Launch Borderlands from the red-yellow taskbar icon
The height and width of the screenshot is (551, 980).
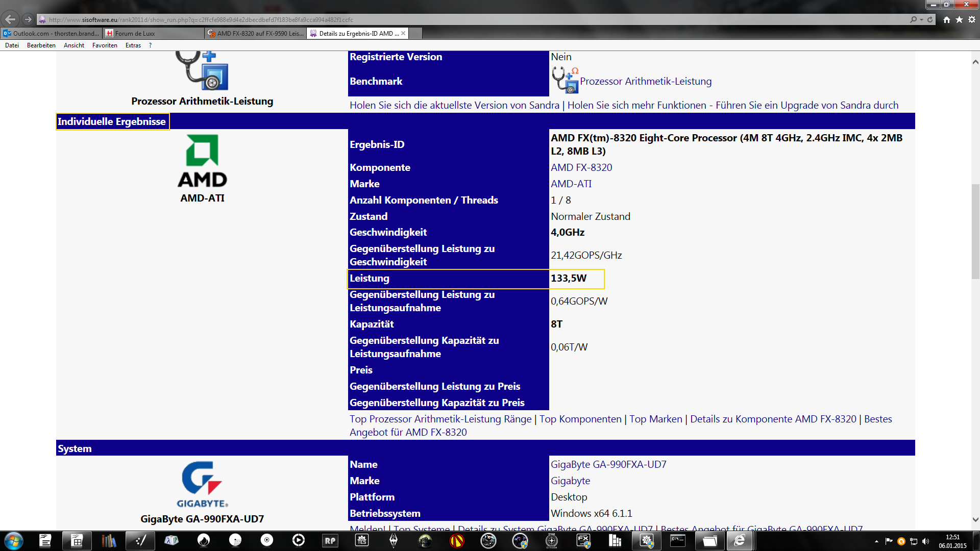pos(457,540)
